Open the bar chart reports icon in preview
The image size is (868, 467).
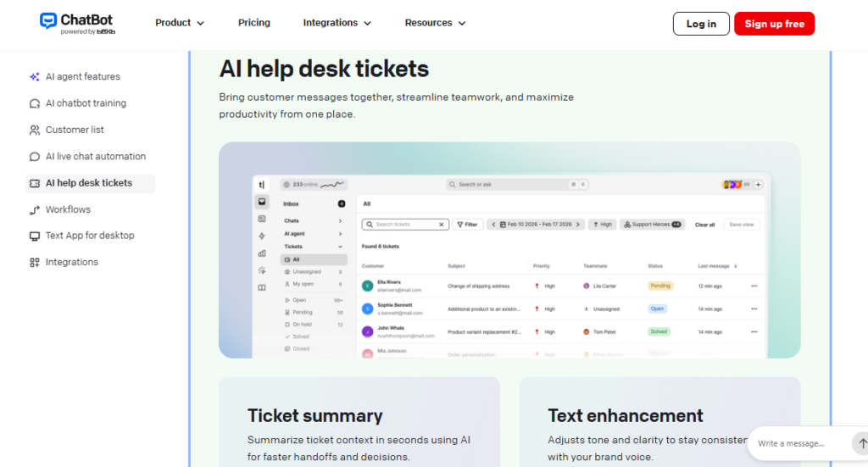(262, 253)
